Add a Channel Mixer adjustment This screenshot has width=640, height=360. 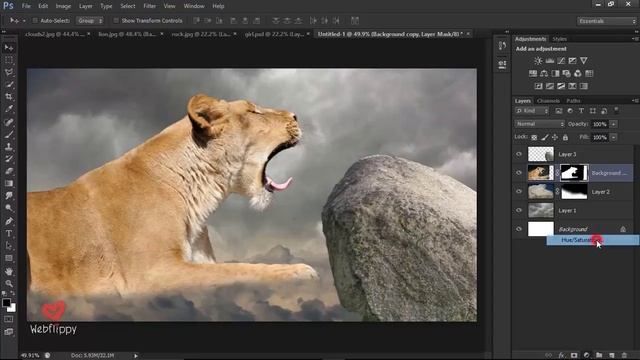point(578,73)
